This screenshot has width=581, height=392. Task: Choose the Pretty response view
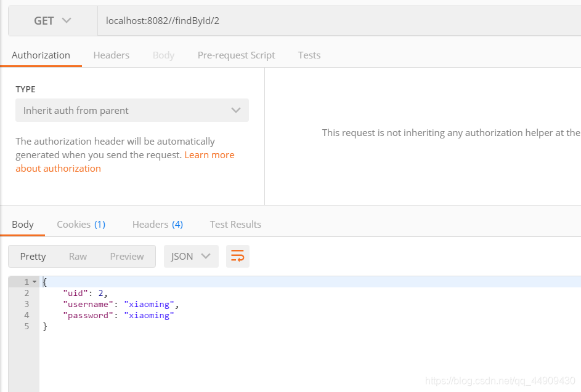tap(33, 256)
